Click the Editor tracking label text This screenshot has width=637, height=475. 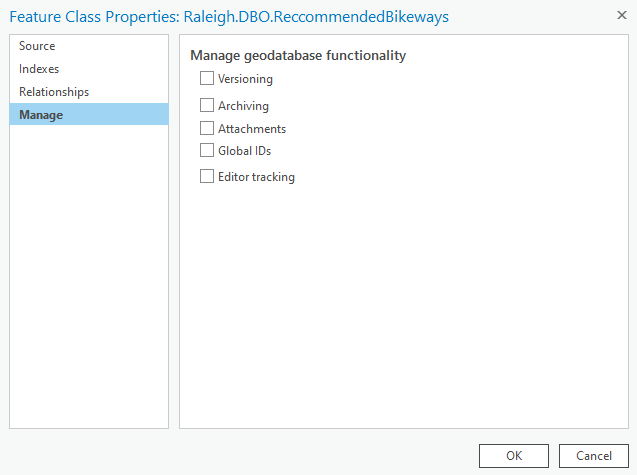coord(256,177)
